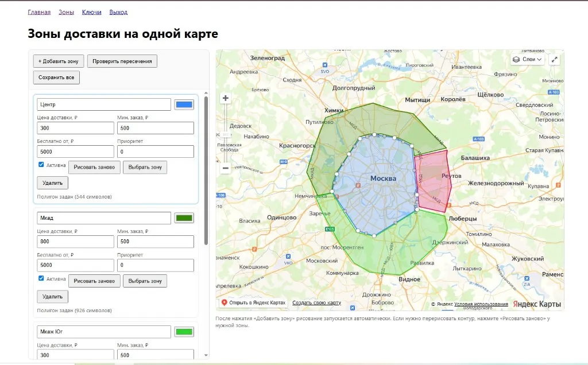Click the VKO airport icon on the map
This screenshot has width=588, height=365.
pos(288,257)
